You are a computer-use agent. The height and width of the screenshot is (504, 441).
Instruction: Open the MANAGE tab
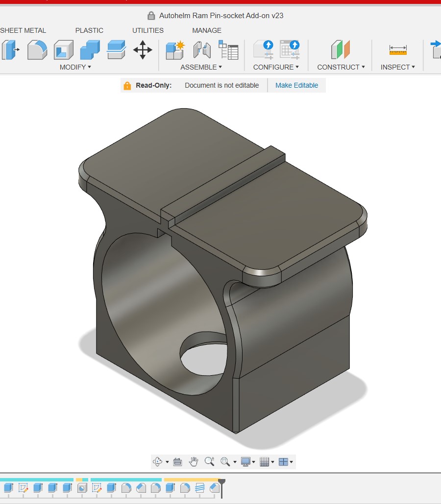pos(207,30)
